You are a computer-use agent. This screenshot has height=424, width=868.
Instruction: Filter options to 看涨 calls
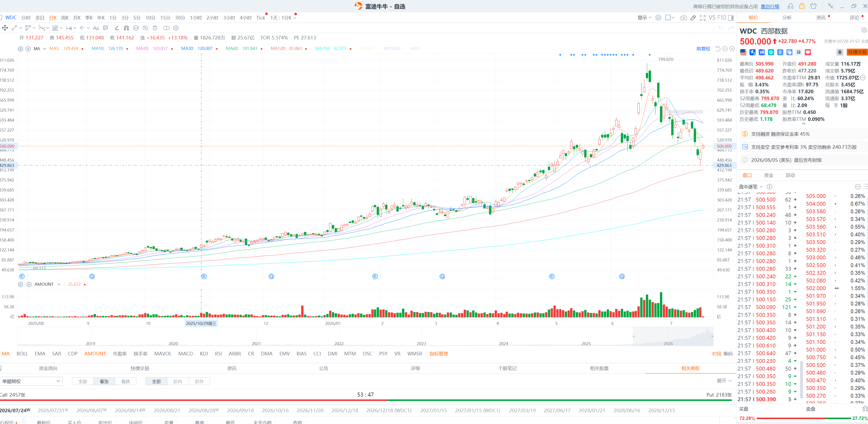click(x=104, y=381)
